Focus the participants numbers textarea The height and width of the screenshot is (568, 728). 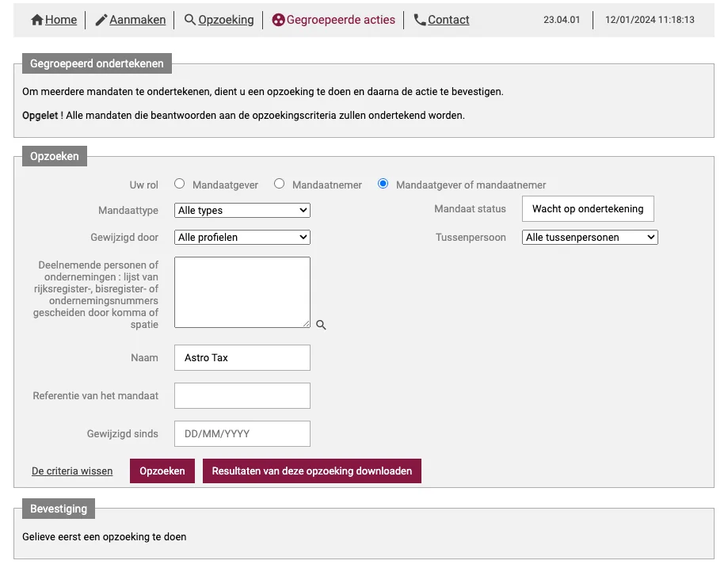coord(242,292)
